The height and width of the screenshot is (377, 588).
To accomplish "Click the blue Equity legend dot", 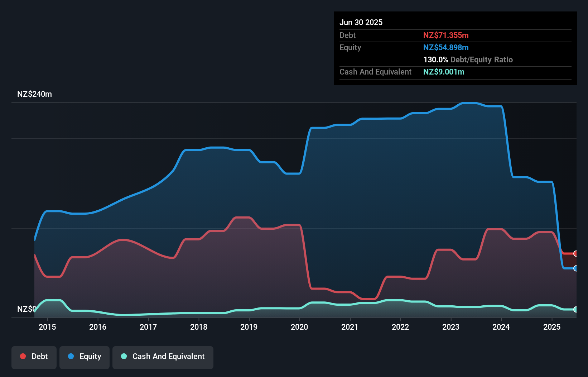I will pyautogui.click(x=71, y=356).
